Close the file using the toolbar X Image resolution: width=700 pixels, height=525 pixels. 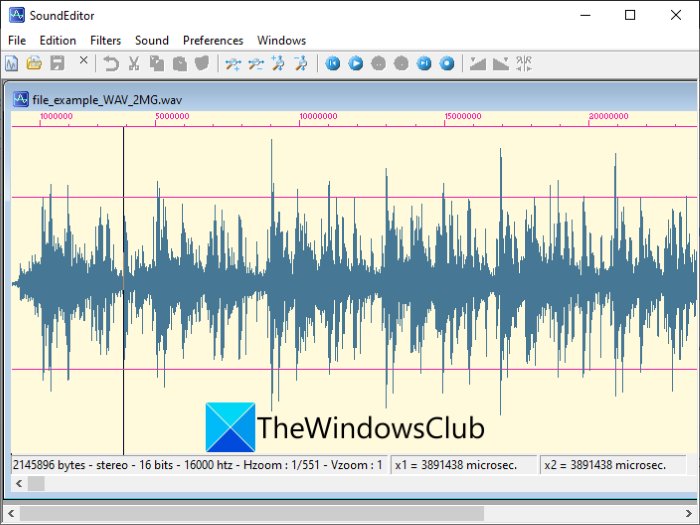pyautogui.click(x=83, y=60)
